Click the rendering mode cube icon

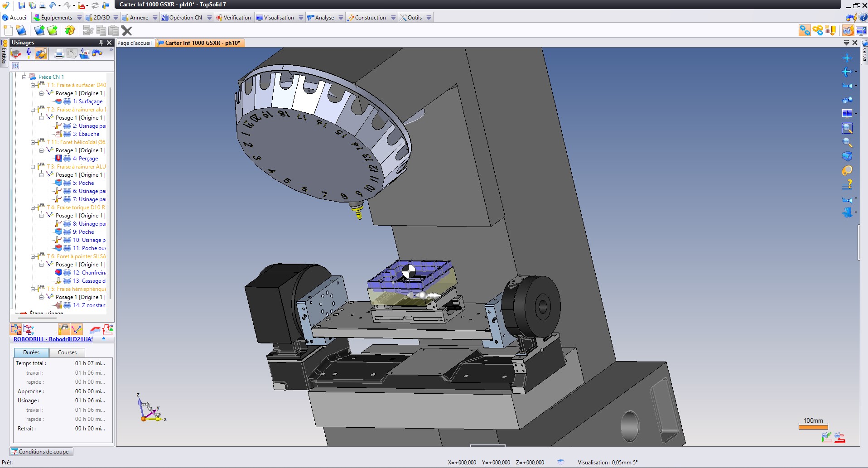[x=847, y=156]
